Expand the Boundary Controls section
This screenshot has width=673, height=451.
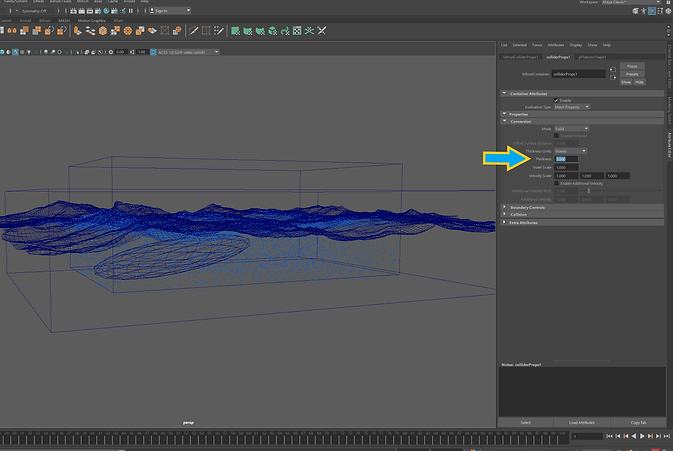(x=582, y=207)
